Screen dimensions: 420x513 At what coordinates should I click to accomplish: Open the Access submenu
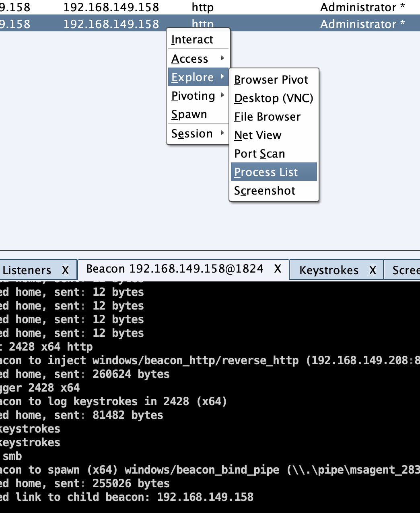point(198,59)
